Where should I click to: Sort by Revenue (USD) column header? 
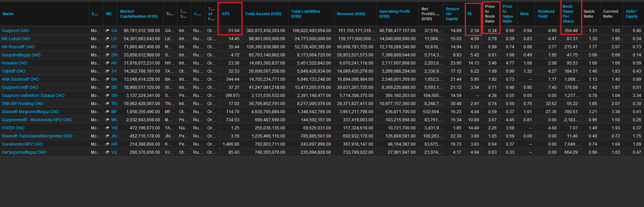351,14
